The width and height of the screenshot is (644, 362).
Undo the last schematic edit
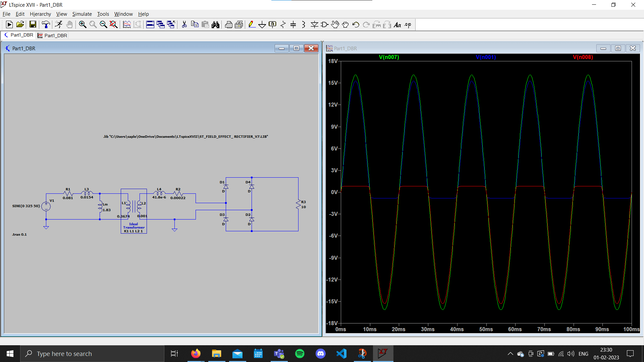click(356, 24)
